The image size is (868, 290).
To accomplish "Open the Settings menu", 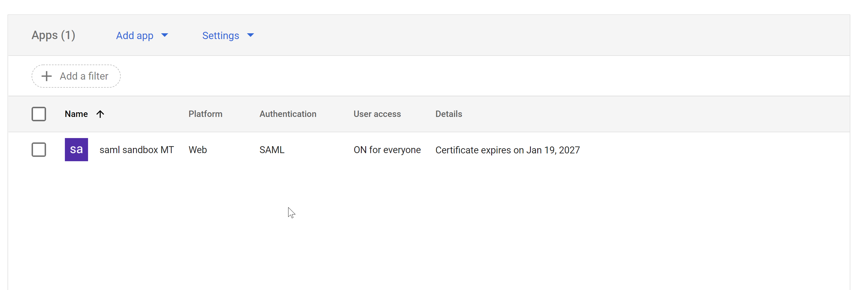I will pyautogui.click(x=221, y=35).
